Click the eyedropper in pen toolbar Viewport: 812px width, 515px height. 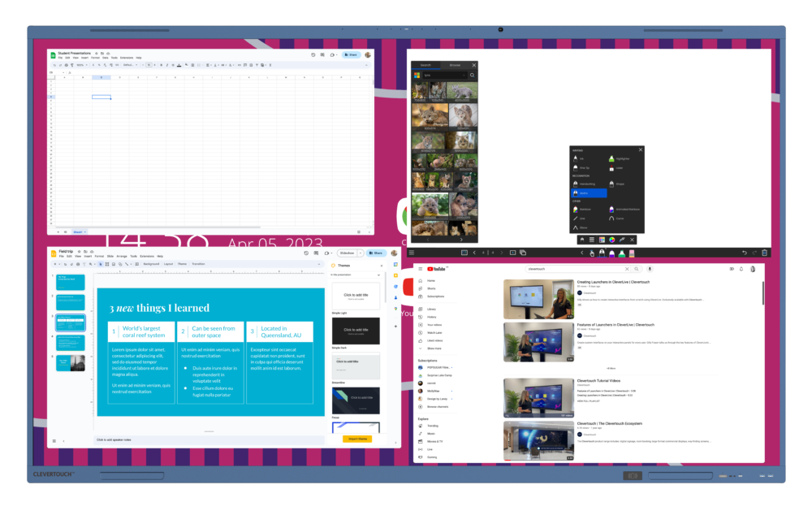coord(622,240)
